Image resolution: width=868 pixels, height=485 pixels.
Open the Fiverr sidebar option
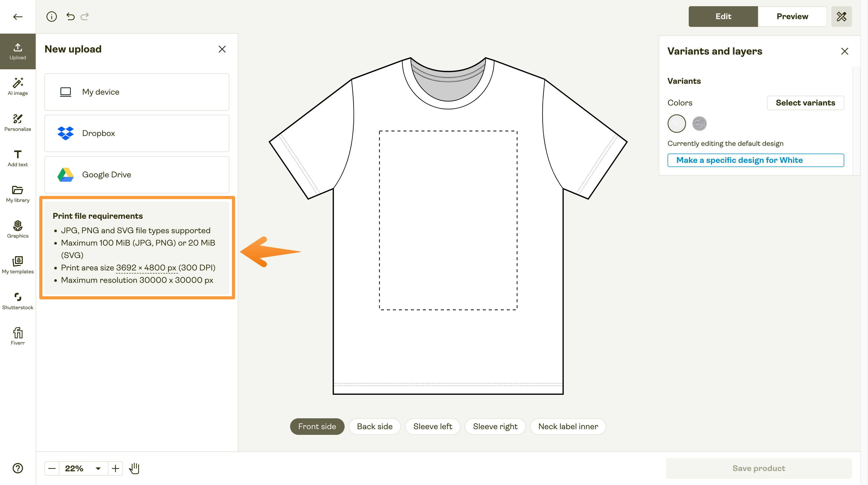pyautogui.click(x=18, y=336)
